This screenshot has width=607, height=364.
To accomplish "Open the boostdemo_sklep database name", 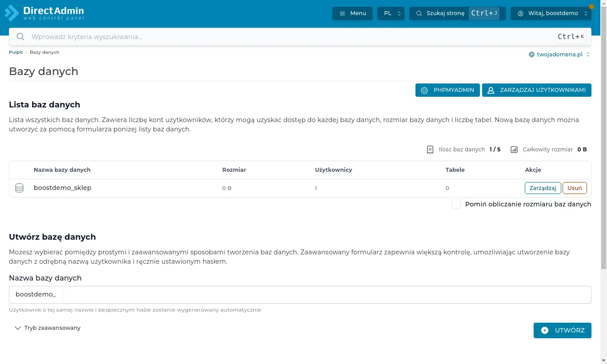I will click(x=63, y=188).
